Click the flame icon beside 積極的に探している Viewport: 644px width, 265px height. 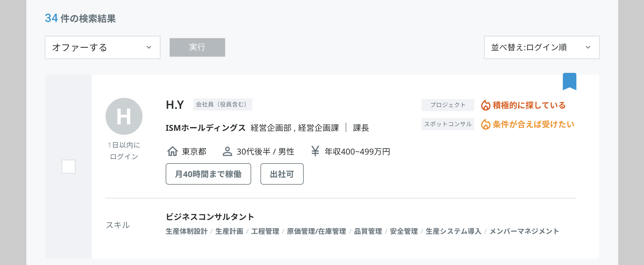coord(485,105)
